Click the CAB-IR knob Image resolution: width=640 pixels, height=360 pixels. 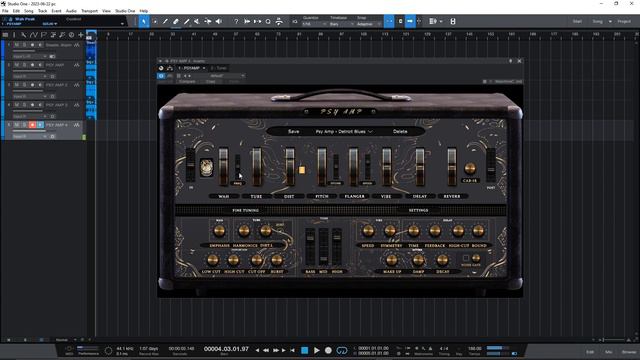pyautogui.click(x=470, y=168)
